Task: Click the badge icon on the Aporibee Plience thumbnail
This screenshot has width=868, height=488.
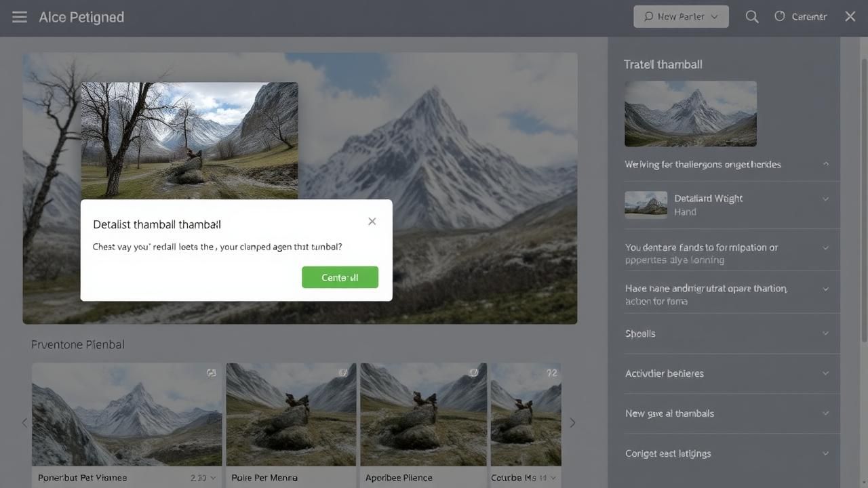Action: click(474, 373)
